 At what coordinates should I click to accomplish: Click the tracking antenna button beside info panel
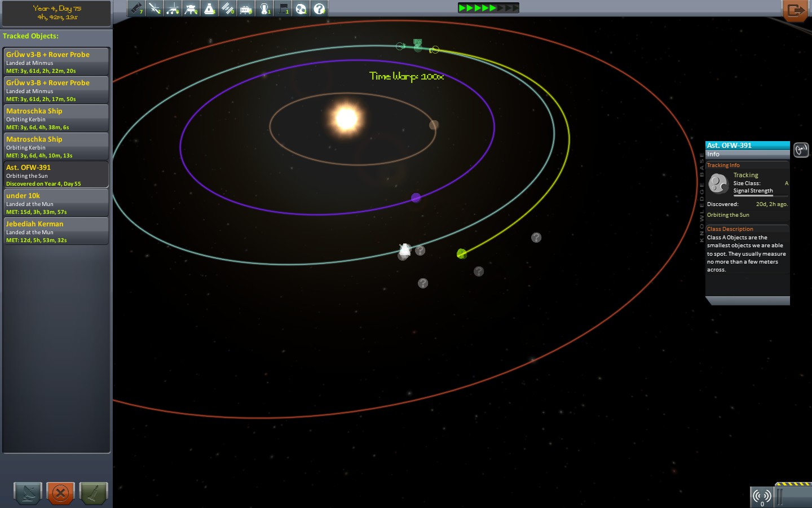coord(801,150)
